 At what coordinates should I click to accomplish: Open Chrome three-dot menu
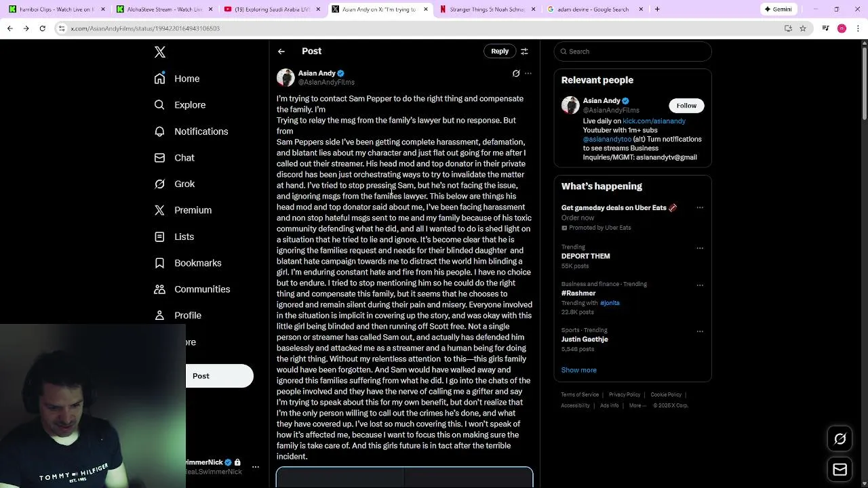[858, 28]
